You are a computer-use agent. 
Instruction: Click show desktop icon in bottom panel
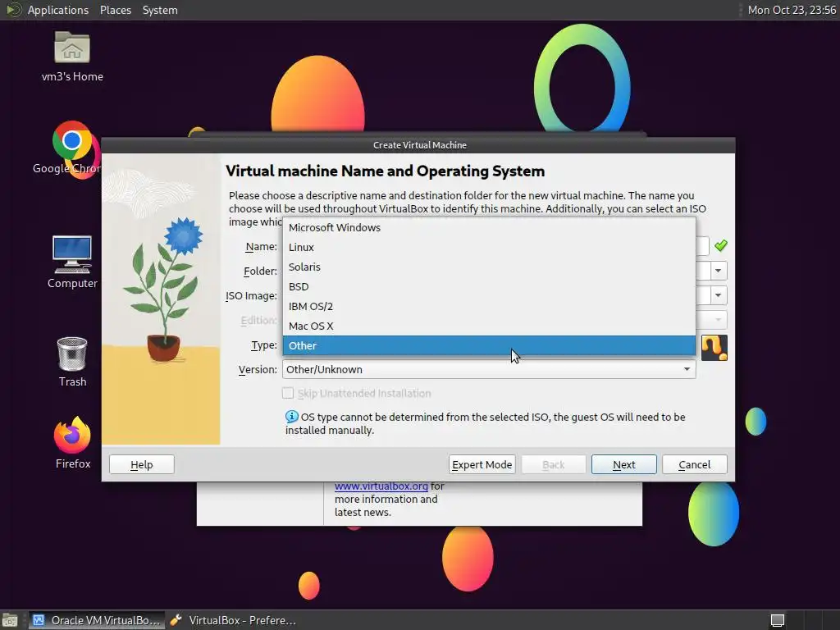(x=10, y=620)
